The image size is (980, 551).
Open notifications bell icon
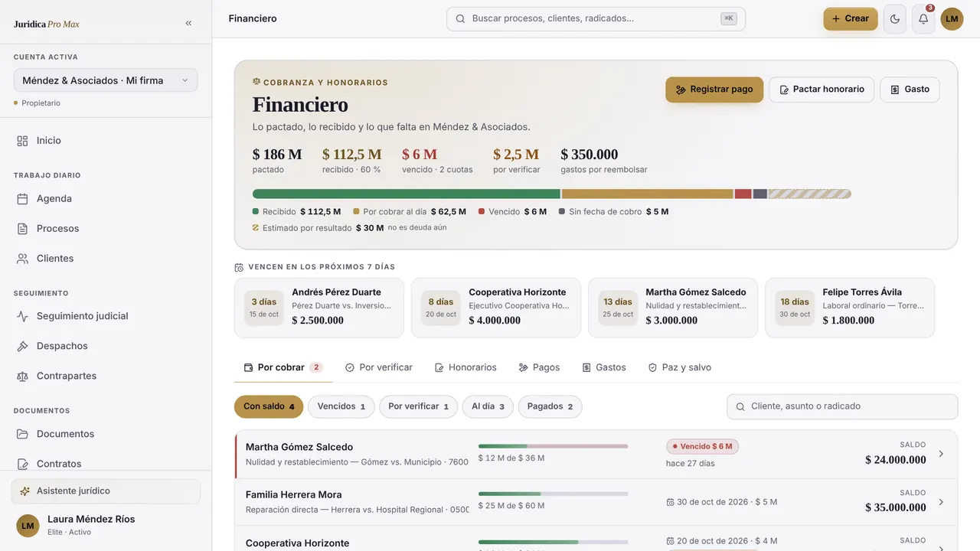coord(923,19)
